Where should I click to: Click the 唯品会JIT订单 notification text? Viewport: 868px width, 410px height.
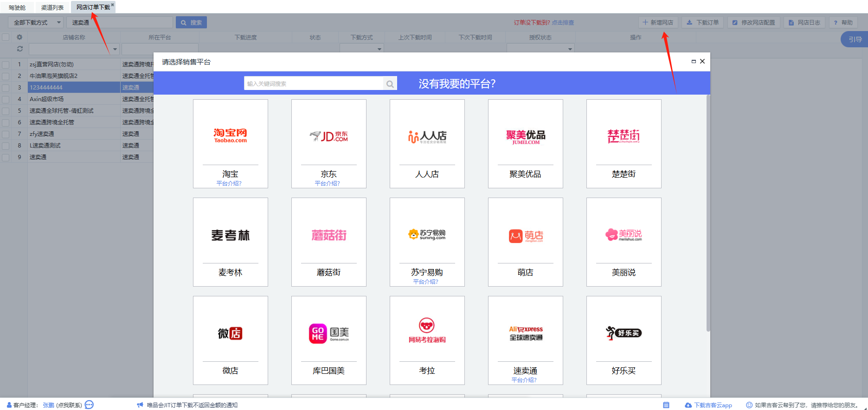tap(192, 405)
